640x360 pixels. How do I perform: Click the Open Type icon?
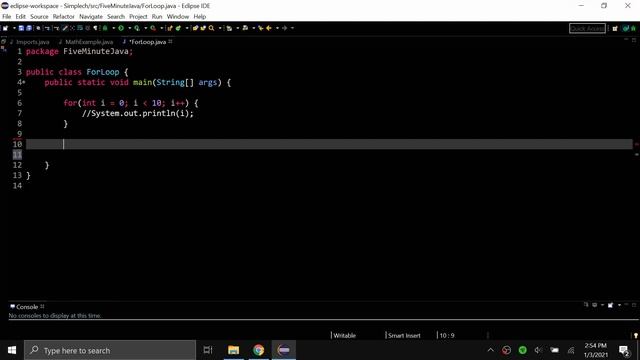coord(196,28)
